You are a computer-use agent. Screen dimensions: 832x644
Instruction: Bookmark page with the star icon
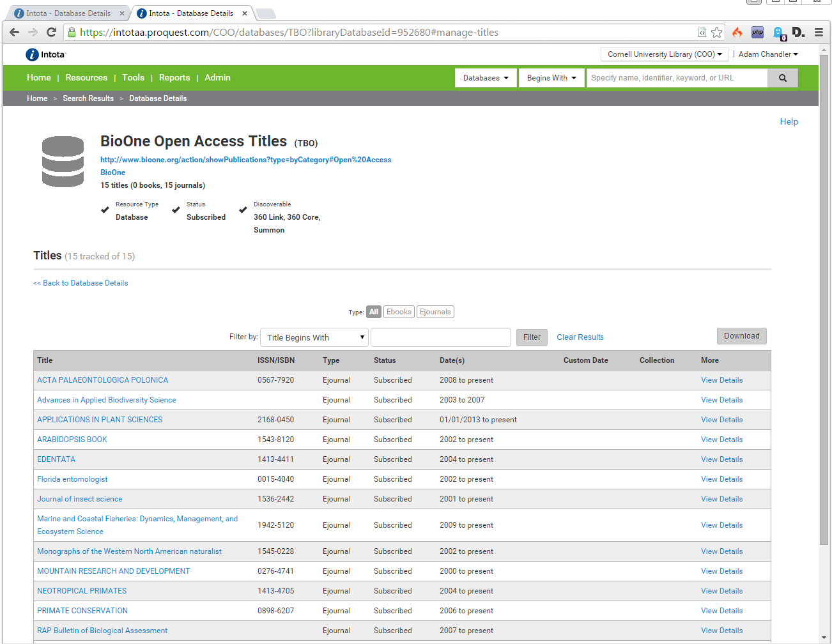[717, 32]
